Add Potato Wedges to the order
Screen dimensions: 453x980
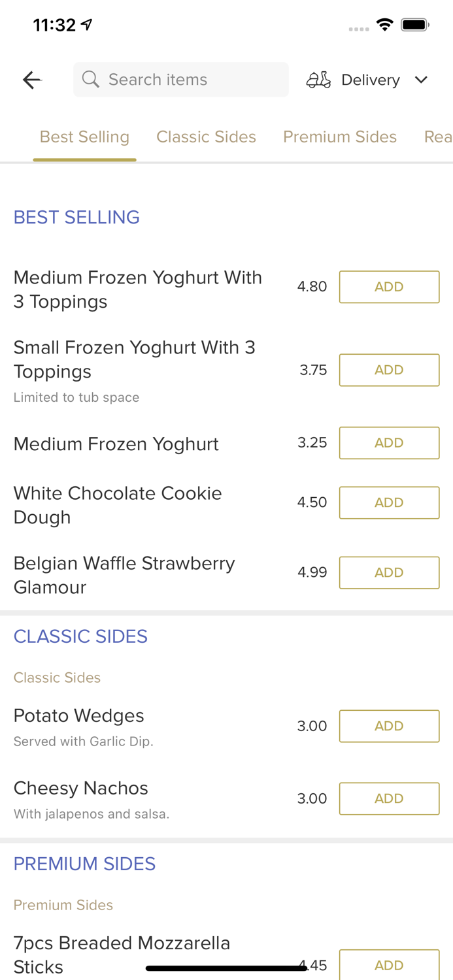[389, 726]
